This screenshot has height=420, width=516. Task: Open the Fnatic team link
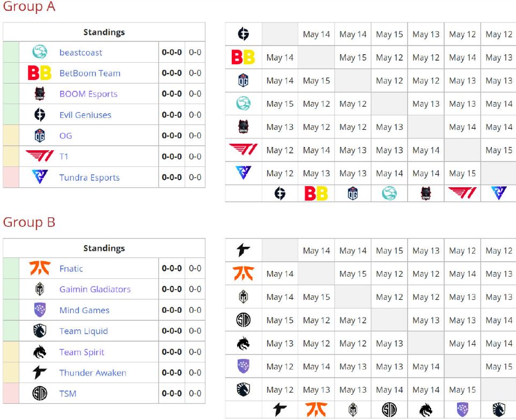[71, 269]
